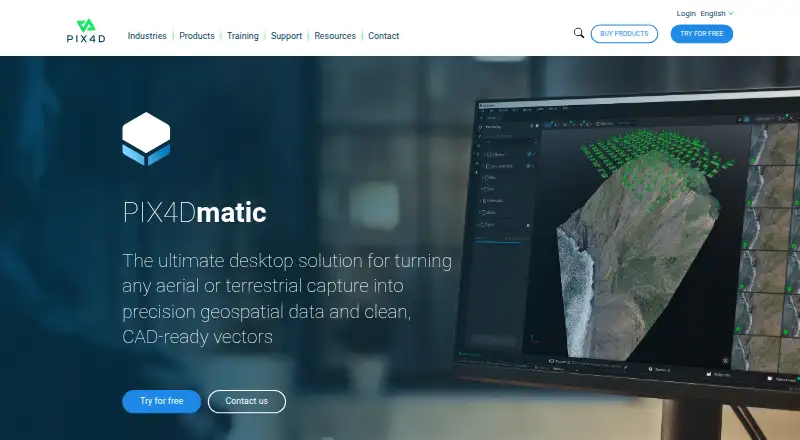The image size is (800, 440).
Task: Click the TRY FOR FREE header button
Action: click(x=702, y=34)
